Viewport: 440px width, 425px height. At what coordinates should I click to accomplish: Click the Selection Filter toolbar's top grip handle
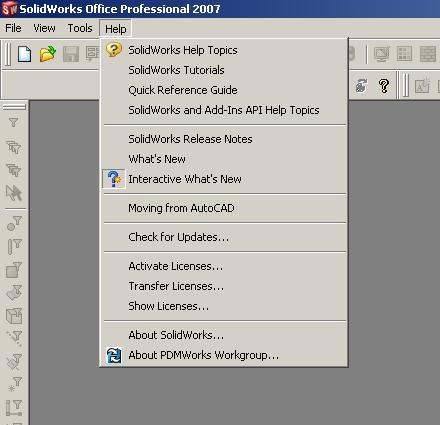(x=14, y=107)
